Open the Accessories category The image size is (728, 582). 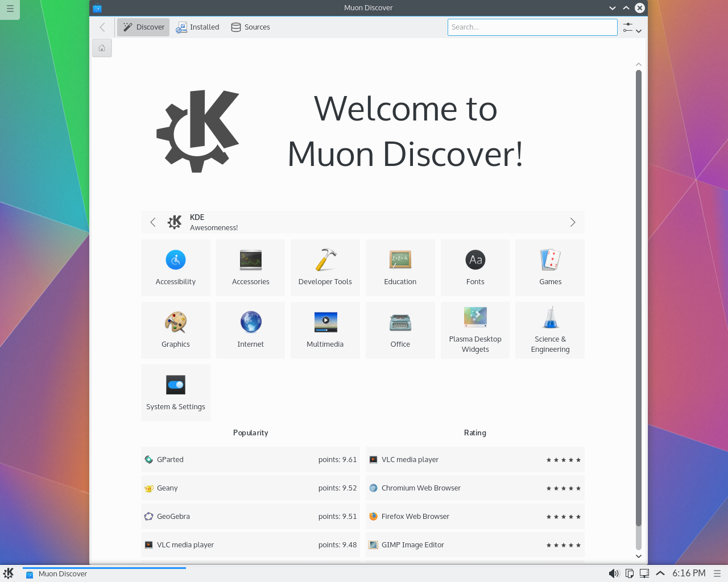click(x=250, y=268)
